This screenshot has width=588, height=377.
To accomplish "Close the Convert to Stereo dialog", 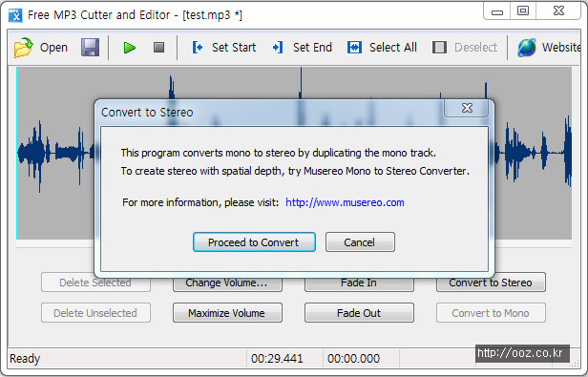I will [467, 108].
